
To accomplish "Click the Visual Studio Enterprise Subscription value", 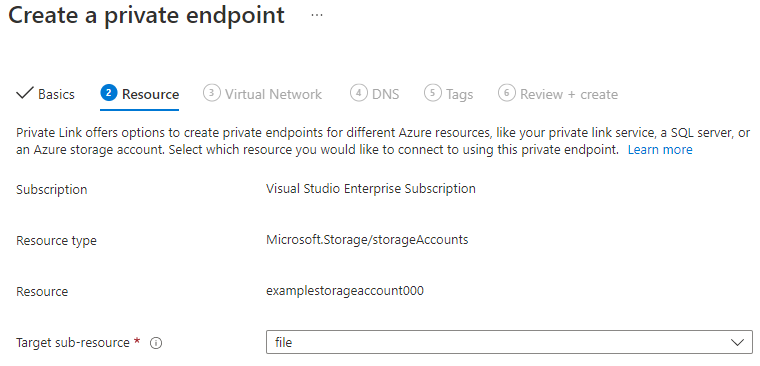I will click(x=371, y=188).
